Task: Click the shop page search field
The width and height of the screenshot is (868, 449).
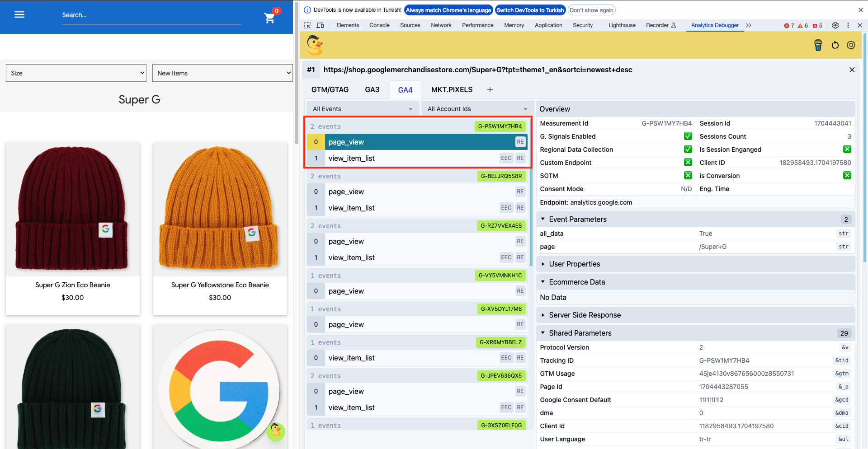Action: click(x=151, y=15)
